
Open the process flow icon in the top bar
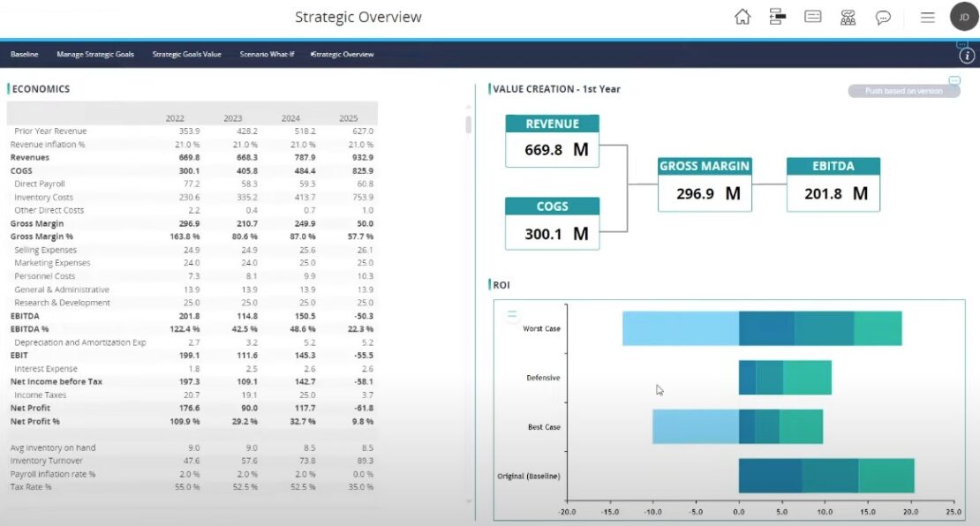point(777,17)
